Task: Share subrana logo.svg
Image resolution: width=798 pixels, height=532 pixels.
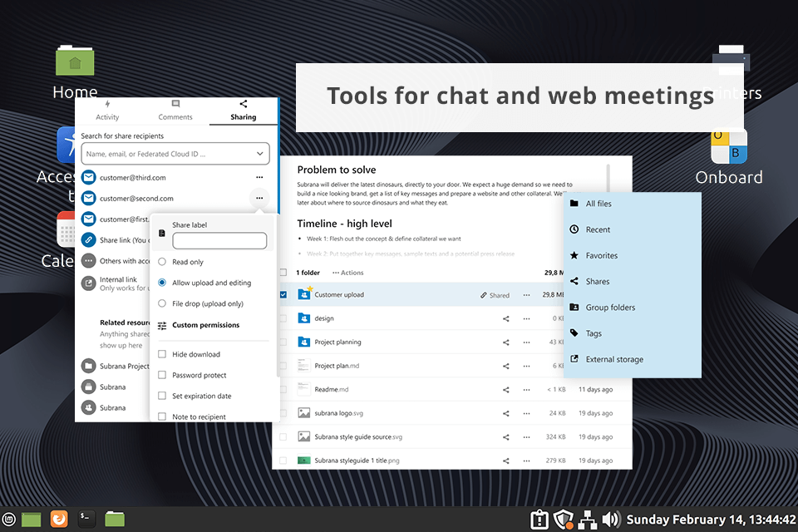Action: 506,413
